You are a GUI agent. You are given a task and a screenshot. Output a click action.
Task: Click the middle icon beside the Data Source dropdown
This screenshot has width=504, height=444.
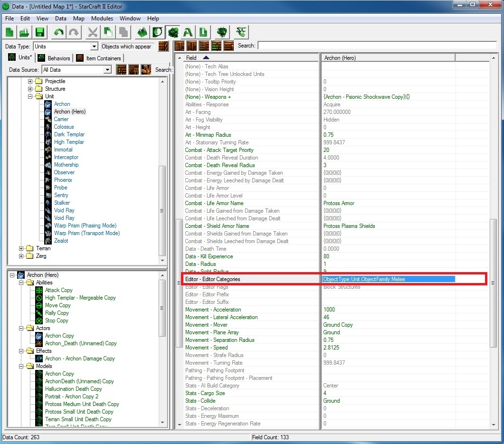133,69
